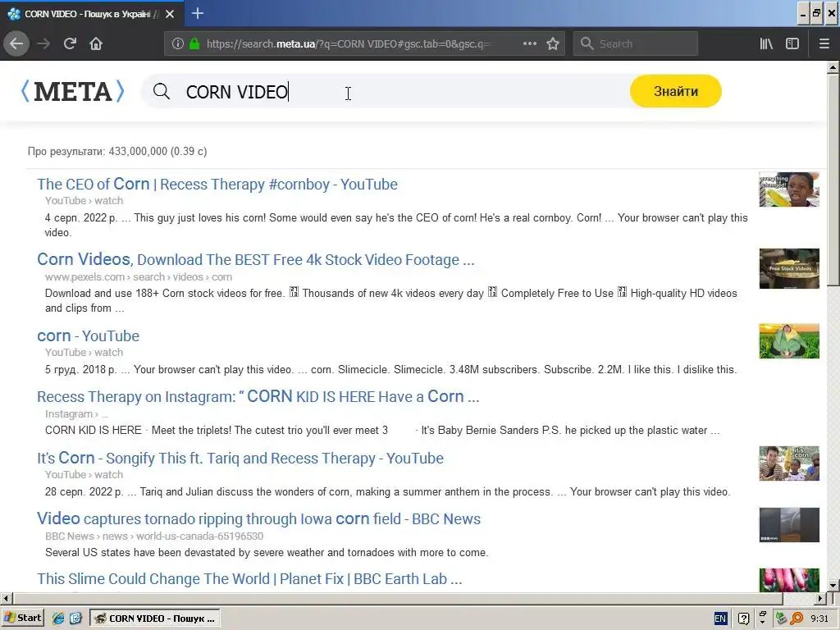The image size is (840, 630).
Task: Click the 'corn - YouTube' result thumbnail
Action: 789,341
